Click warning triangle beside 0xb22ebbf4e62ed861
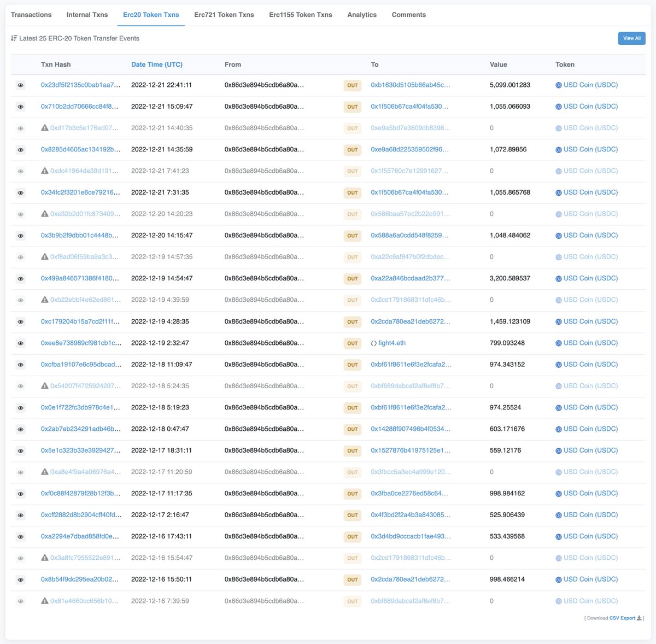This screenshot has width=656, height=644. (x=45, y=300)
